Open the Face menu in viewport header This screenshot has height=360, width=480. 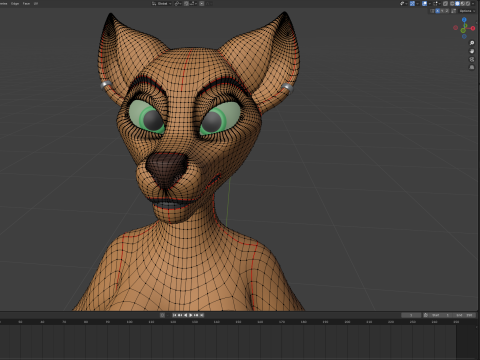tap(26, 3)
